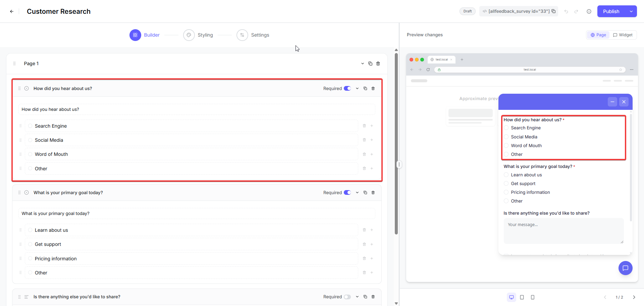Minimize the survey widget in preview

pos(612,102)
